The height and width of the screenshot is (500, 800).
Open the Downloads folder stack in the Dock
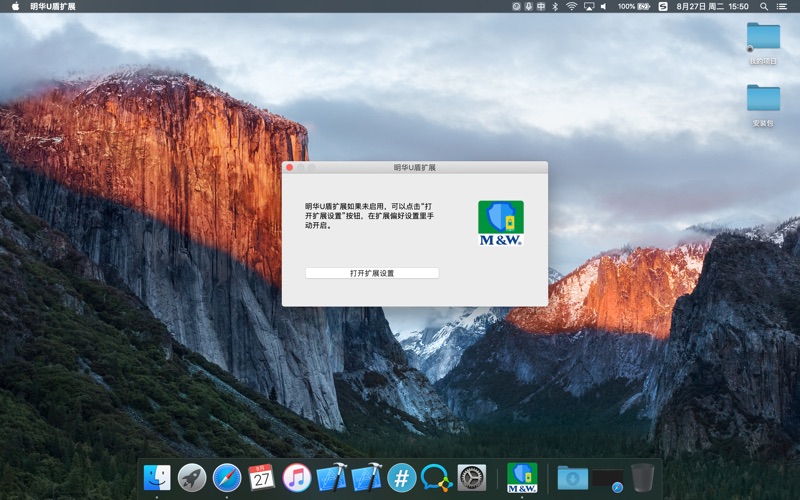pos(573,477)
